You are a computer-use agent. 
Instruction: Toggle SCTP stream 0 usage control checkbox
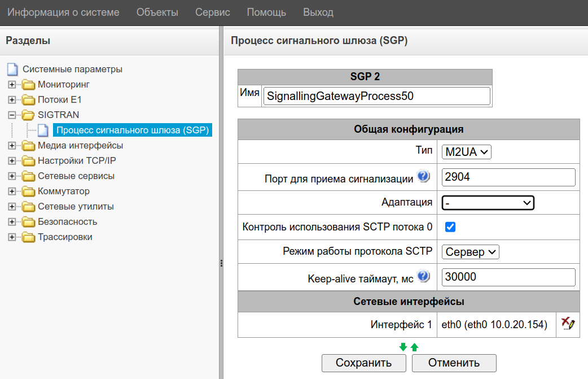click(x=450, y=227)
